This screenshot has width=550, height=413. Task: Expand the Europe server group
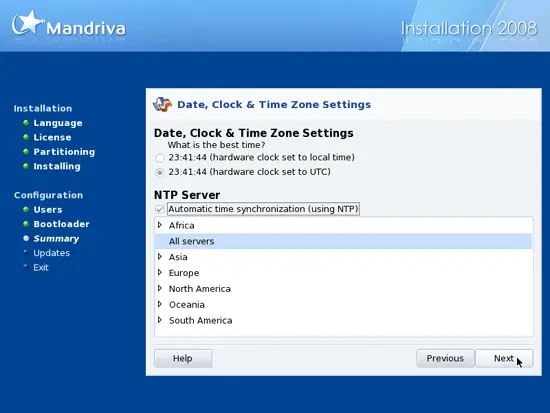coord(160,272)
